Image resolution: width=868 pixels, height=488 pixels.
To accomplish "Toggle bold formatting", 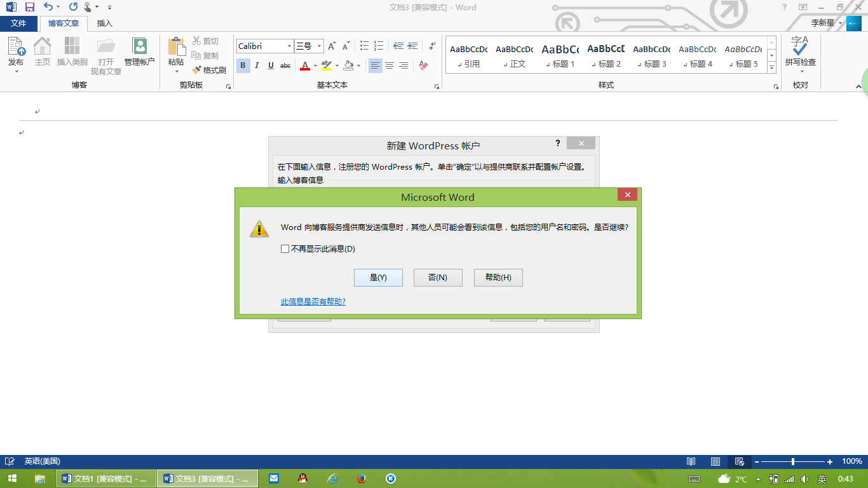I will (x=243, y=65).
